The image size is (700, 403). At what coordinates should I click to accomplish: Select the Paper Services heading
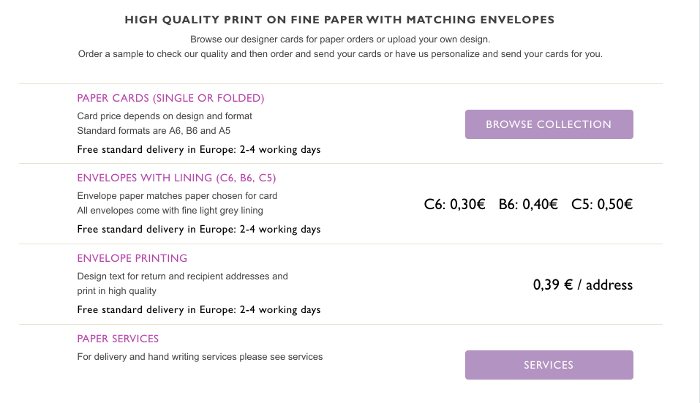[118, 339]
